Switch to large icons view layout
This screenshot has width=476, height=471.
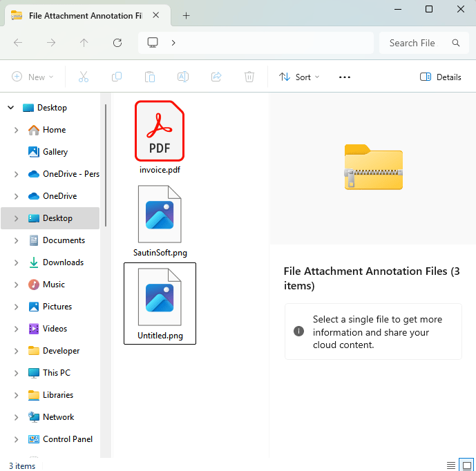pos(466,465)
